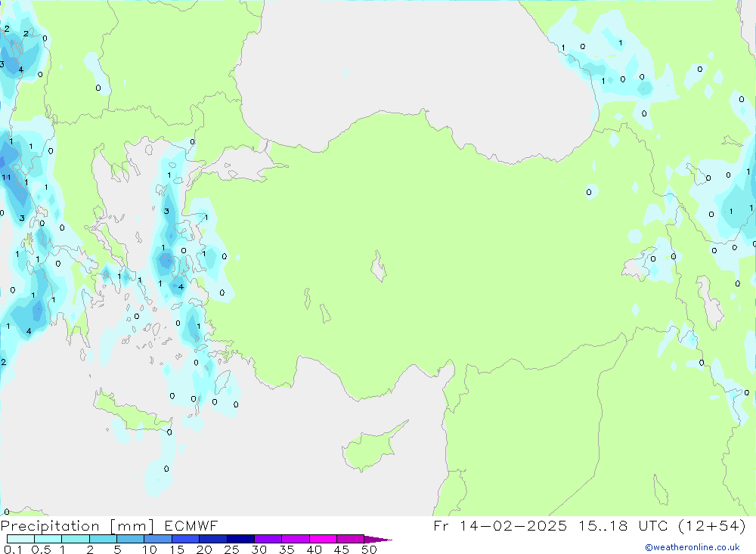Viewport: 756px width, 554px height.
Task: Select the 45–50 mm legend color box
Action: [351, 539]
